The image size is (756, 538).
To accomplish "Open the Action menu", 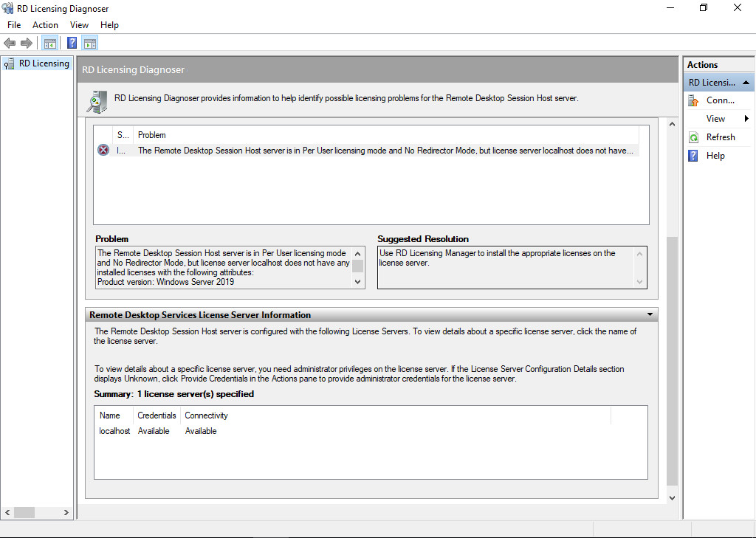I will (x=45, y=25).
